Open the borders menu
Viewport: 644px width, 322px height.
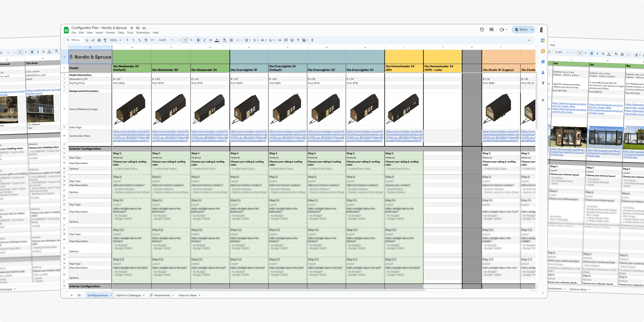(x=231, y=40)
